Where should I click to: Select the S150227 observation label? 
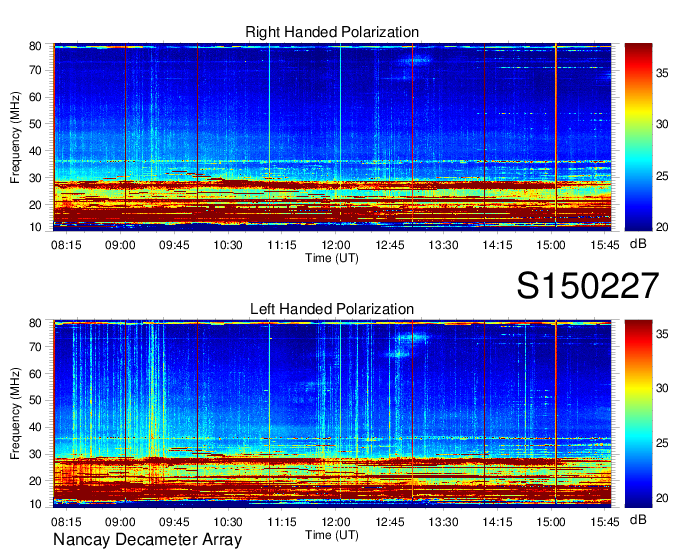588,286
